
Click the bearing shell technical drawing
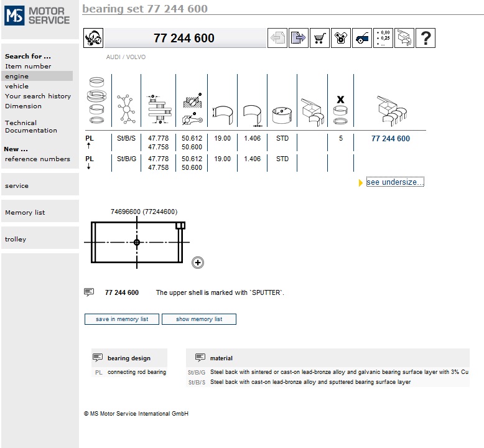point(138,242)
